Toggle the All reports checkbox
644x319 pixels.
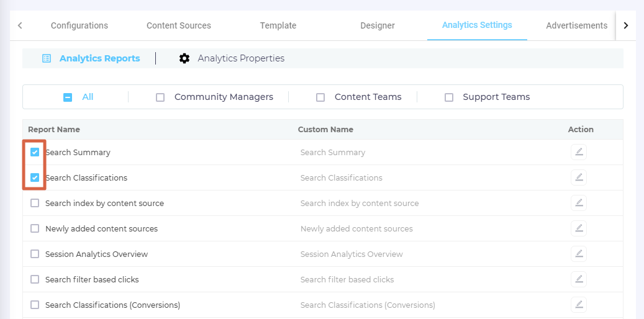(x=68, y=97)
